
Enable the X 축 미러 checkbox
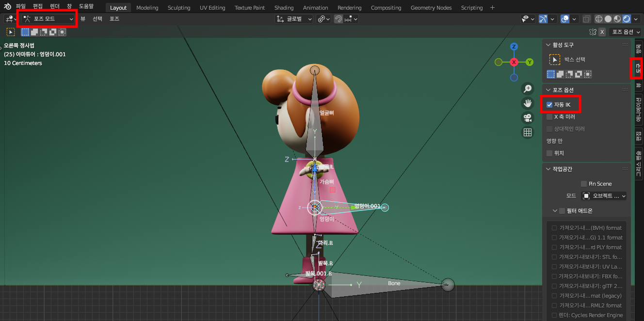point(549,117)
